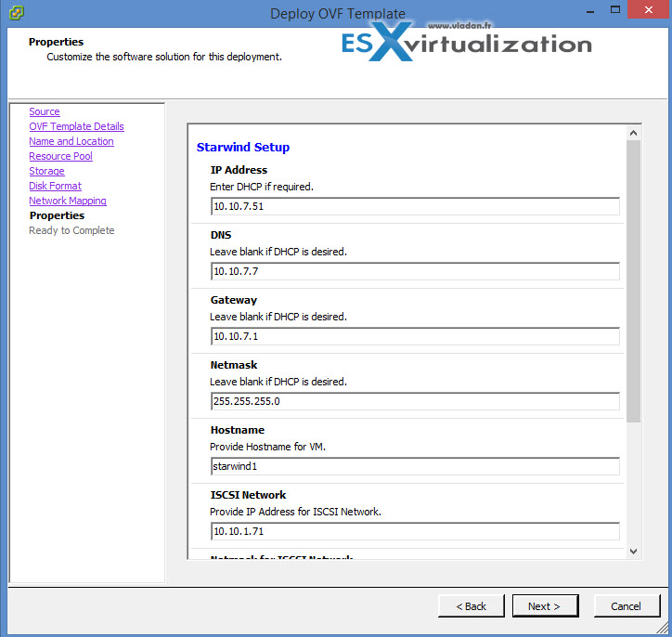This screenshot has width=672, height=637.
Task: Go to the Disk Format step
Action: pyautogui.click(x=55, y=186)
